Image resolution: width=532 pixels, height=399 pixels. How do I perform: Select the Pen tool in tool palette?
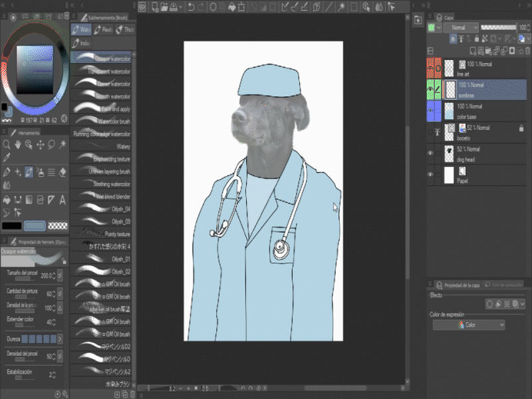pos(7,172)
